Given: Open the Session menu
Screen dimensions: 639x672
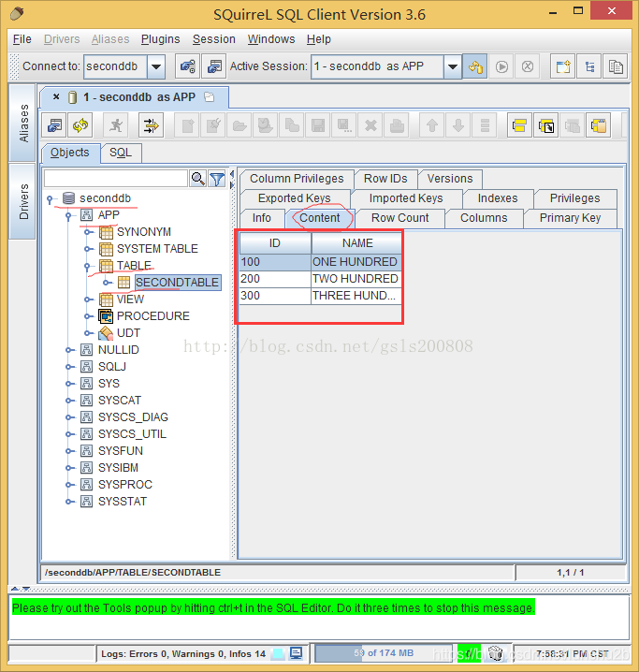Looking at the screenshot, I should pos(213,39).
